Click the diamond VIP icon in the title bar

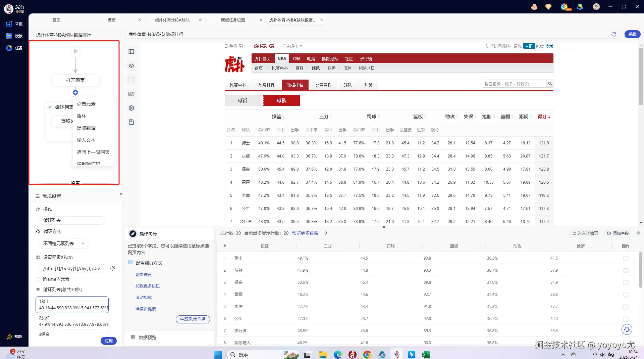pos(548,7)
